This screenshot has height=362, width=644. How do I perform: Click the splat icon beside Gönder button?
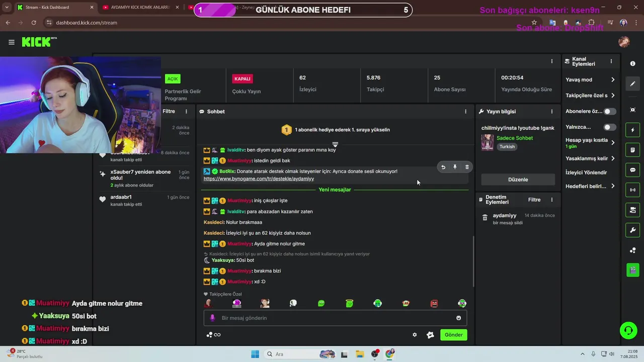point(430,335)
